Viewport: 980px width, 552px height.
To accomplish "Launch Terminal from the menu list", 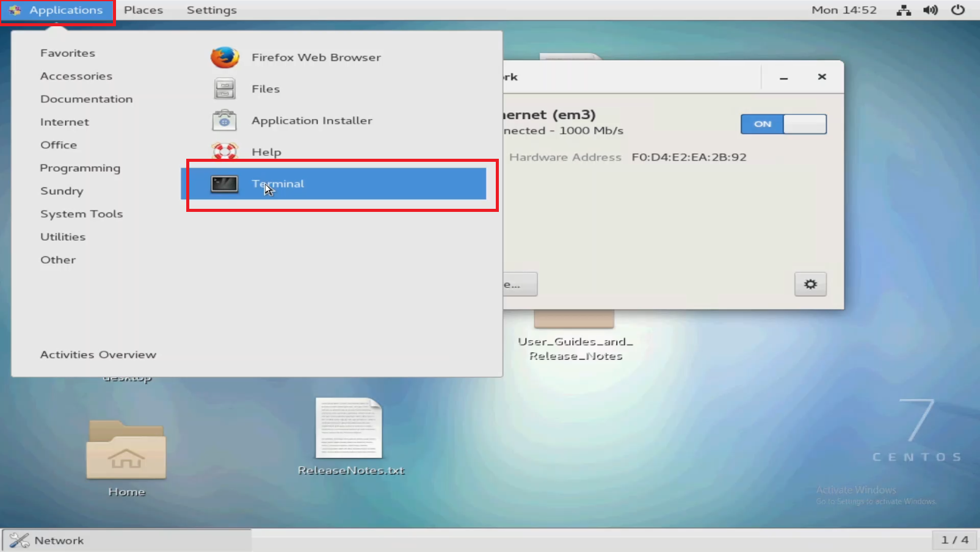I will (333, 184).
